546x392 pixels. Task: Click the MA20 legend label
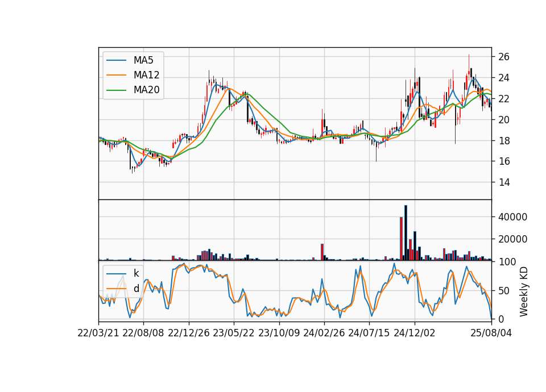click(146, 90)
